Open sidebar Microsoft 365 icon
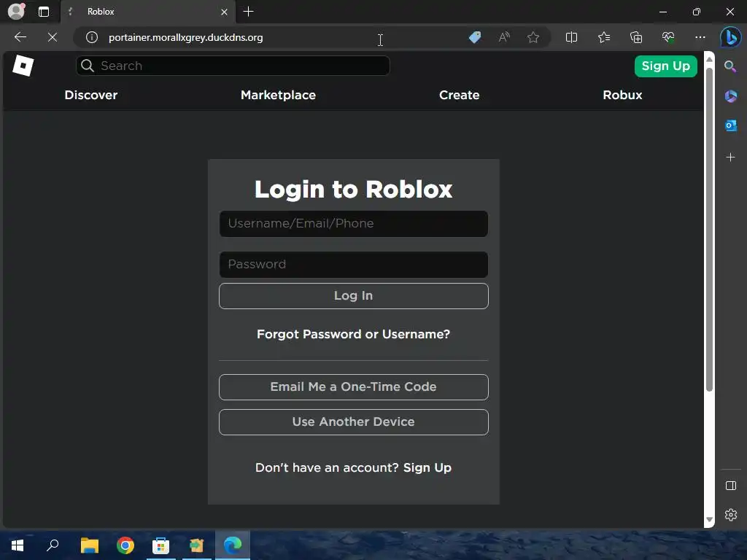The width and height of the screenshot is (747, 560). 730,96
